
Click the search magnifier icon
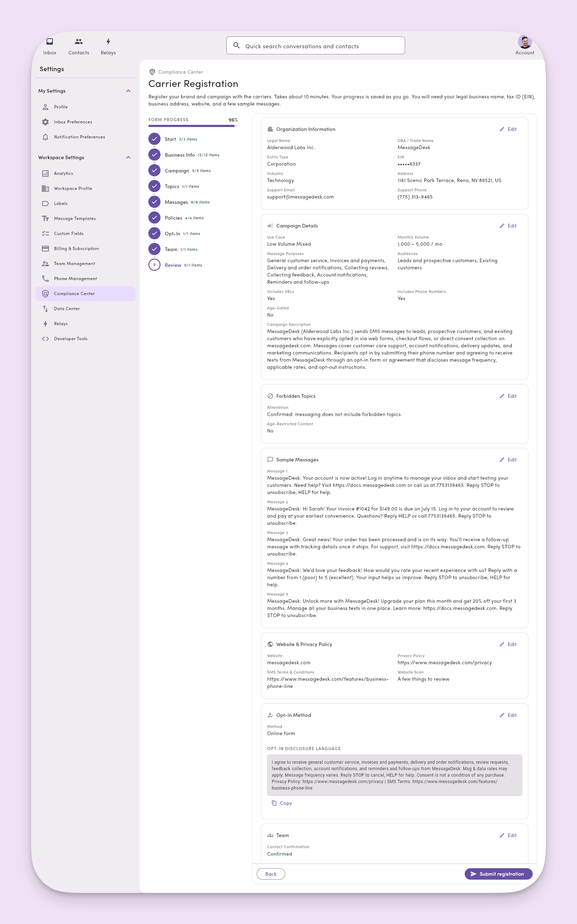[x=237, y=45]
